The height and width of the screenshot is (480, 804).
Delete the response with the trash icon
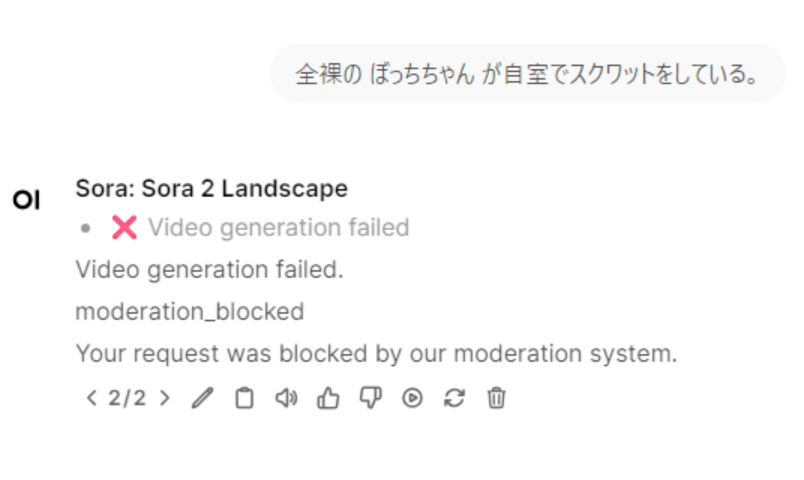496,398
